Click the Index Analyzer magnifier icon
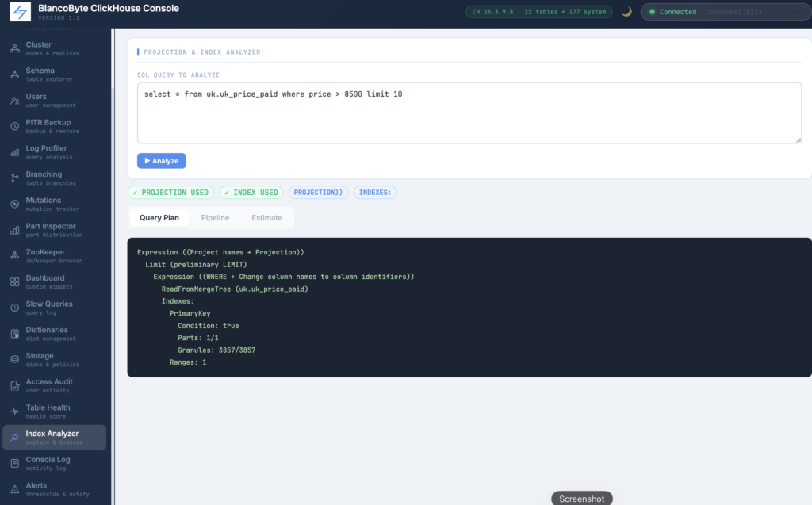812x505 pixels. [14, 438]
